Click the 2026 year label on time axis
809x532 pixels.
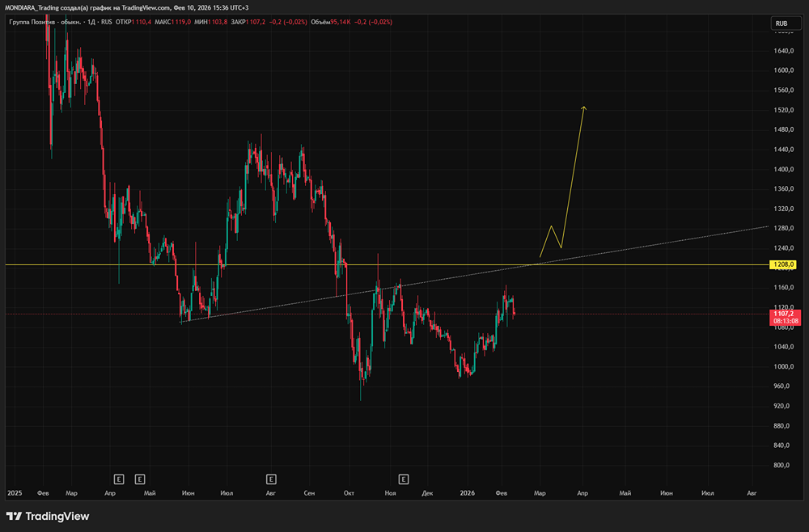467,493
